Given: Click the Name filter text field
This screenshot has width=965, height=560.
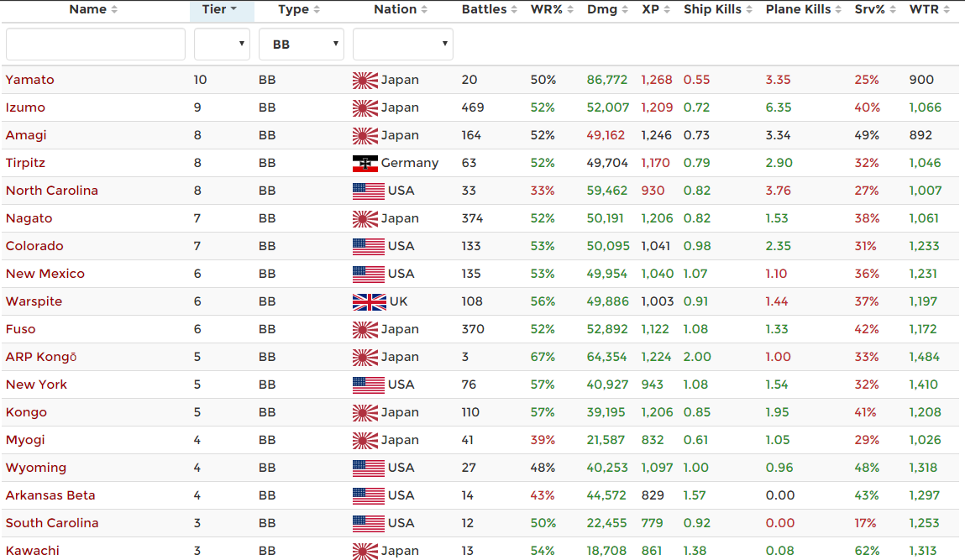Looking at the screenshot, I should pyautogui.click(x=95, y=44).
